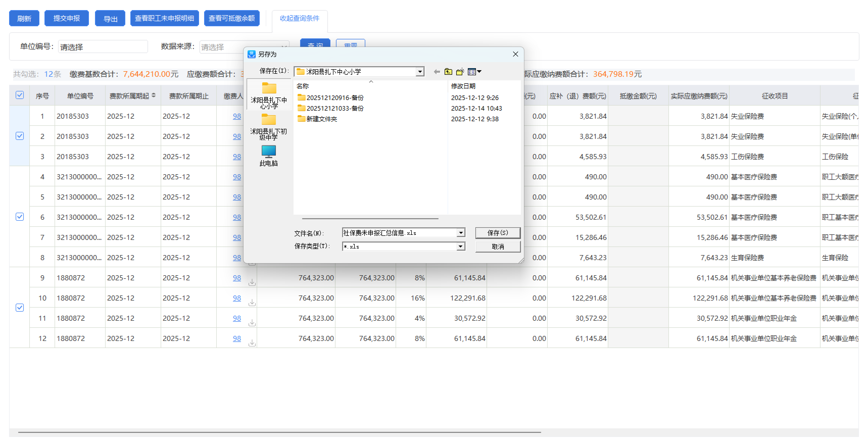The height and width of the screenshot is (446, 868).
Task: Click the Create New Folder icon
Action: [x=460, y=72]
